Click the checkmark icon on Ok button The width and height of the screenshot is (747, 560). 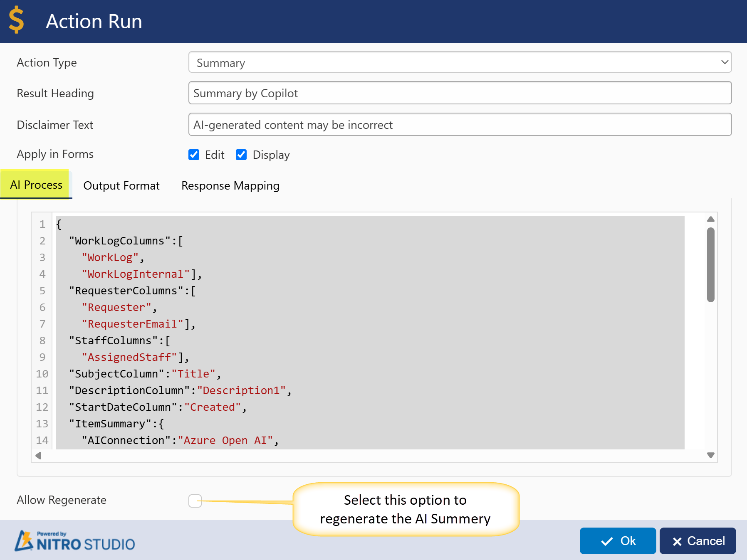tap(607, 541)
